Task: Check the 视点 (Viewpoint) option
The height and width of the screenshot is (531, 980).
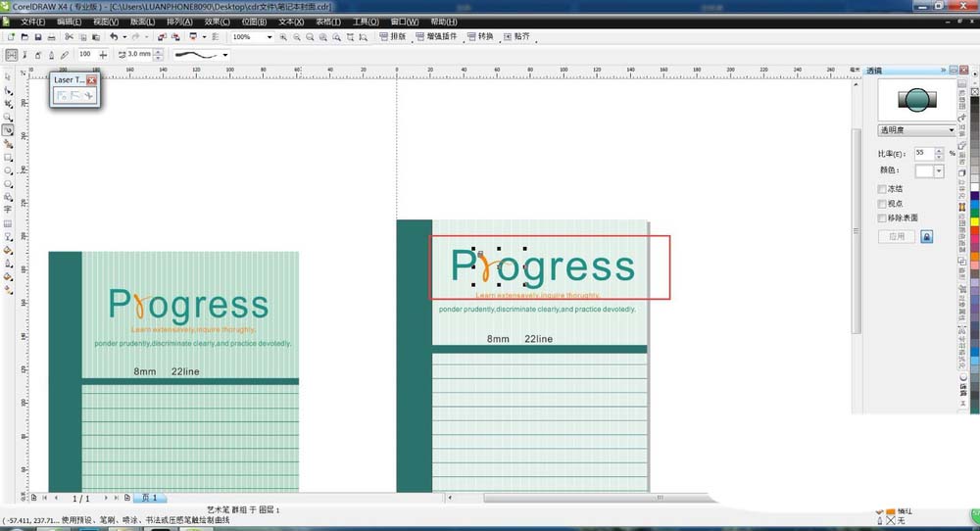Action: click(883, 204)
